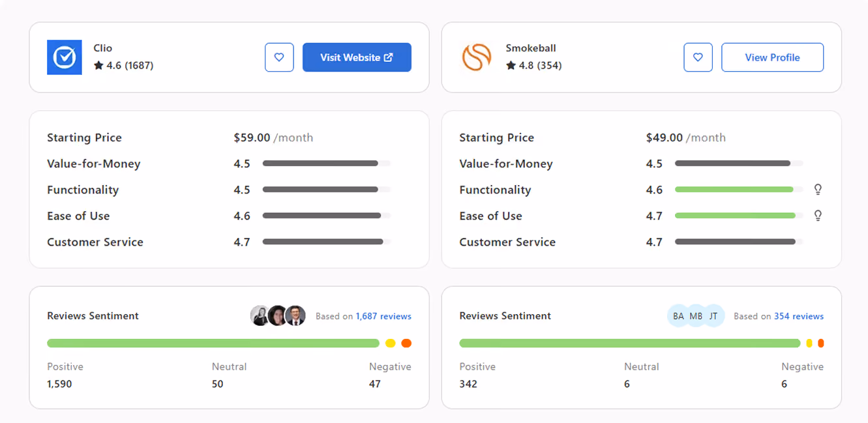Click Smokeball's Reviews Sentiment heading
This screenshot has height=423, width=868.
pos(505,315)
